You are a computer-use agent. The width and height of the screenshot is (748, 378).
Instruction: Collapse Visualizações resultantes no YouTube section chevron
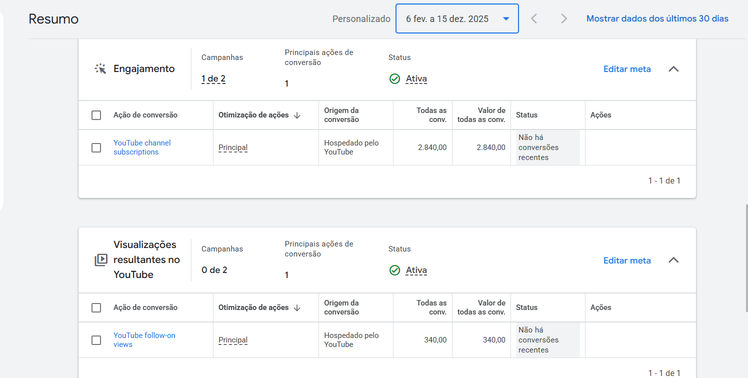pyautogui.click(x=673, y=260)
